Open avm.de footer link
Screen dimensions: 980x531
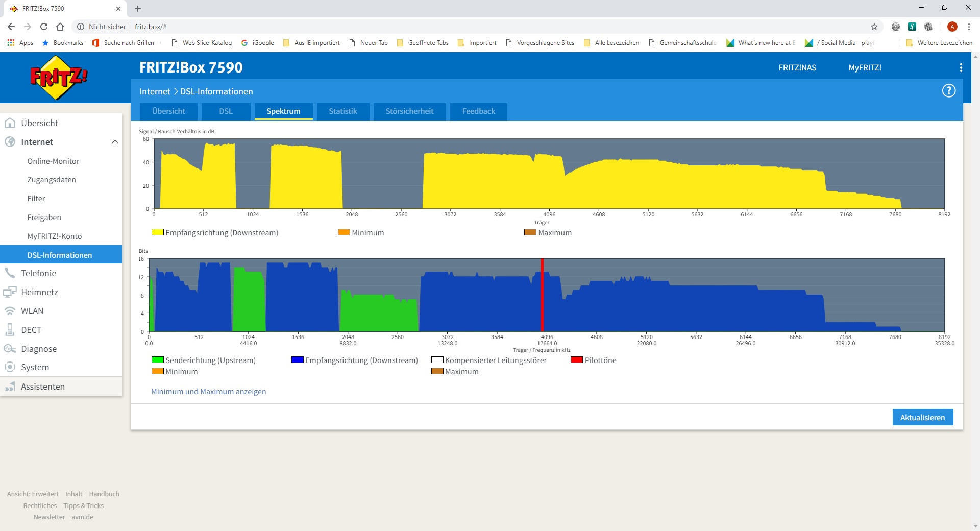82,517
